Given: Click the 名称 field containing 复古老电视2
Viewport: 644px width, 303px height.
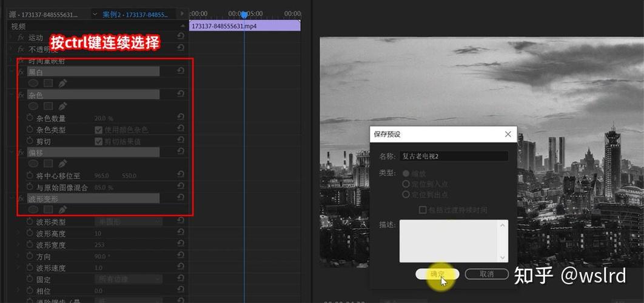Looking at the screenshot, I should click(x=454, y=156).
